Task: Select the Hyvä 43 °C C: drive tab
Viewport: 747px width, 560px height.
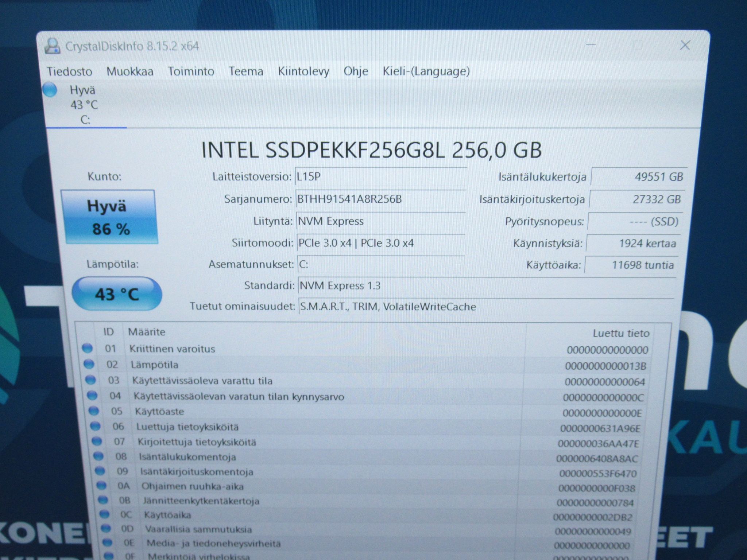Action: point(85,105)
